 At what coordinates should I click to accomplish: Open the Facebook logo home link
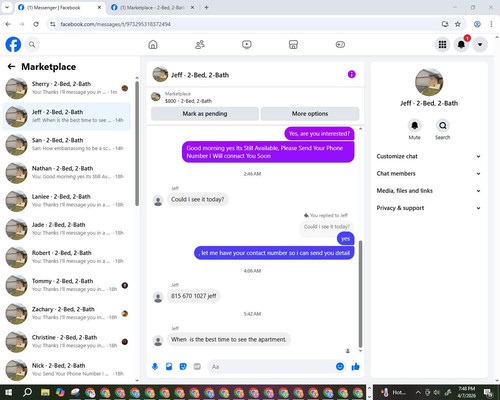(x=13, y=44)
